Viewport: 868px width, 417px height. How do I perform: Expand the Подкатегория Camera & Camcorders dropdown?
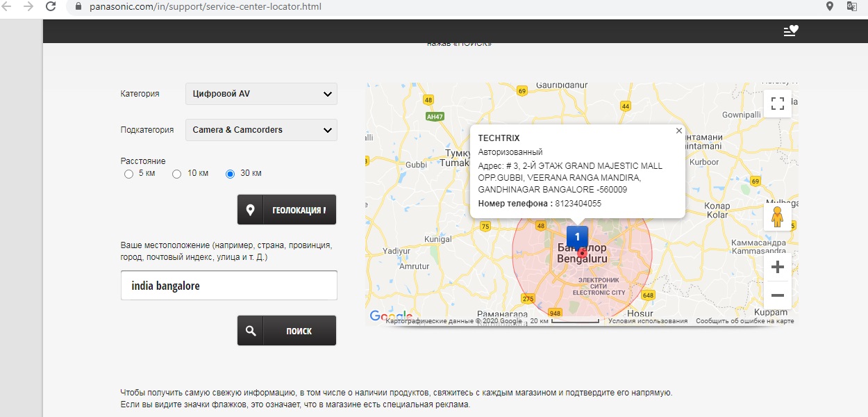[x=261, y=130]
